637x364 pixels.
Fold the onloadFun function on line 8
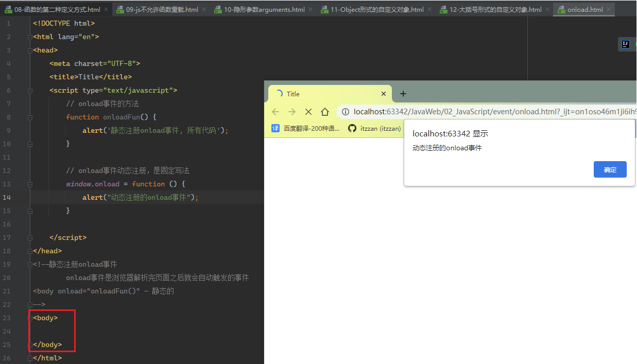click(30, 117)
